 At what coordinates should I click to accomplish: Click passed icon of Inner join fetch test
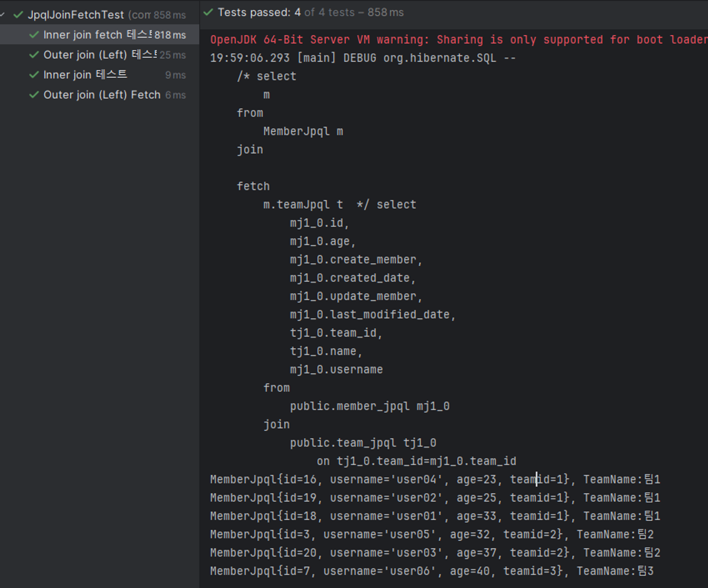click(34, 35)
